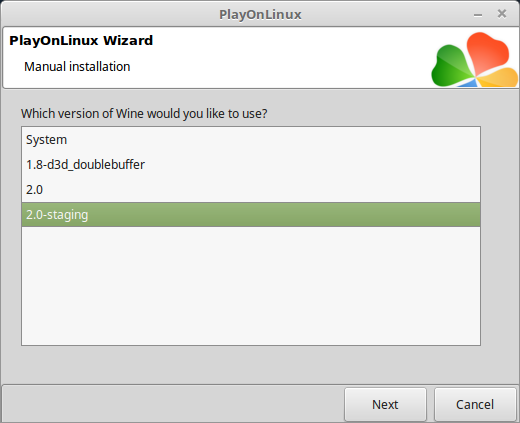Image resolution: width=520 pixels, height=423 pixels.
Task: Click the small blue leaf of logo
Action: coord(467,83)
